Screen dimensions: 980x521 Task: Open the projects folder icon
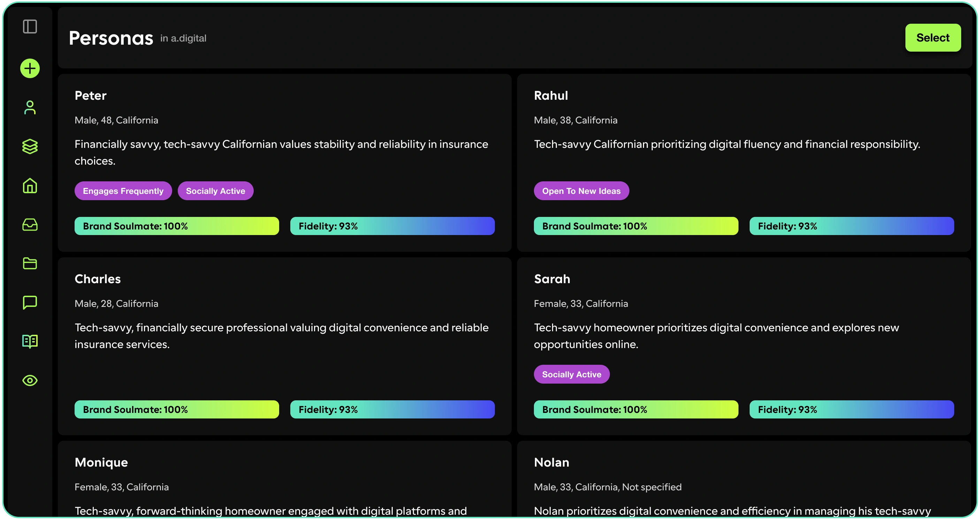tap(30, 263)
